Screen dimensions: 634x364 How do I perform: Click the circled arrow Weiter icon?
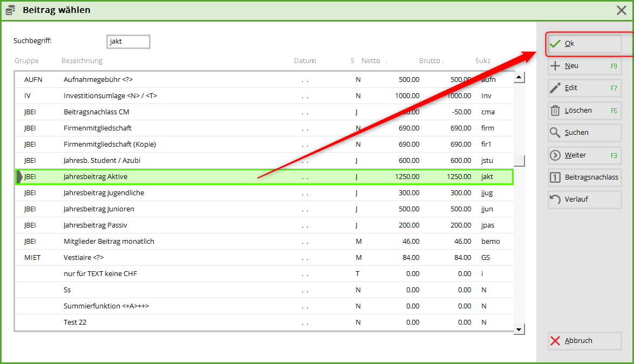tap(555, 155)
